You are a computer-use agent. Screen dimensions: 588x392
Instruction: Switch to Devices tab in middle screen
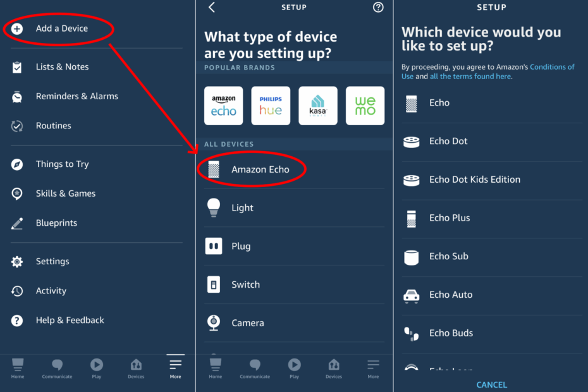[334, 369]
